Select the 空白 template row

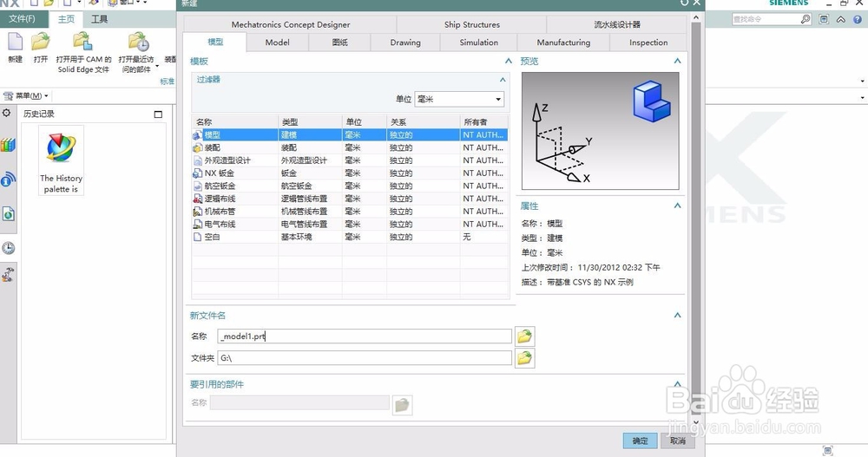[349, 236]
